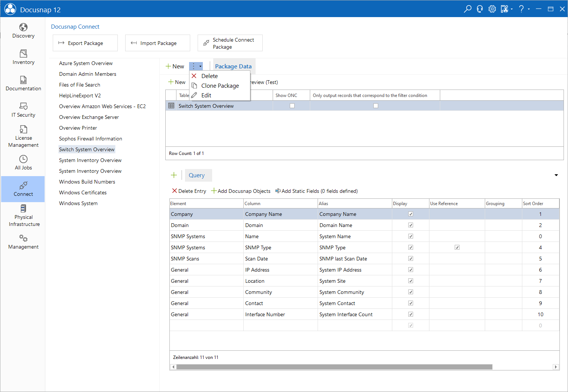
Task: Click Delete Entry in query toolbar
Action: [189, 191]
